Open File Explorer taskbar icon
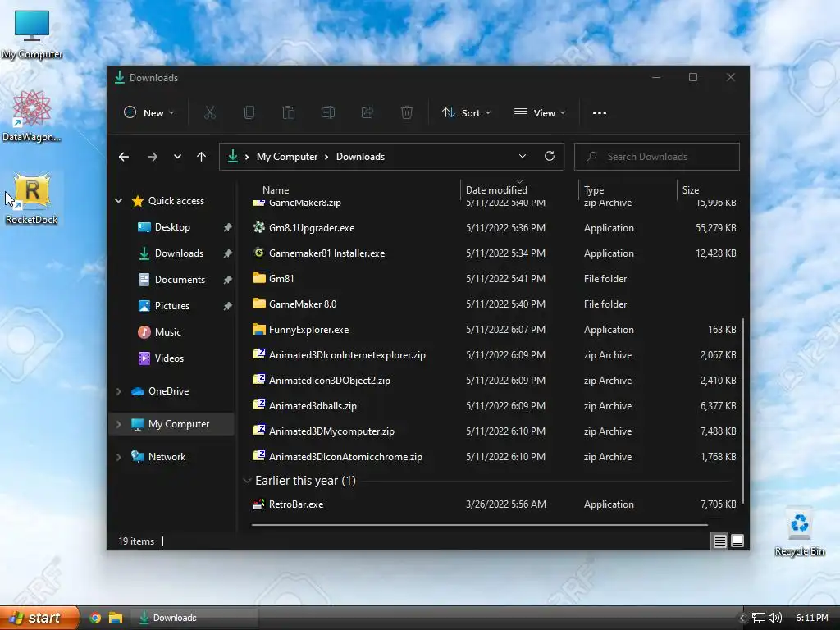Image resolution: width=840 pixels, height=630 pixels. [x=116, y=618]
